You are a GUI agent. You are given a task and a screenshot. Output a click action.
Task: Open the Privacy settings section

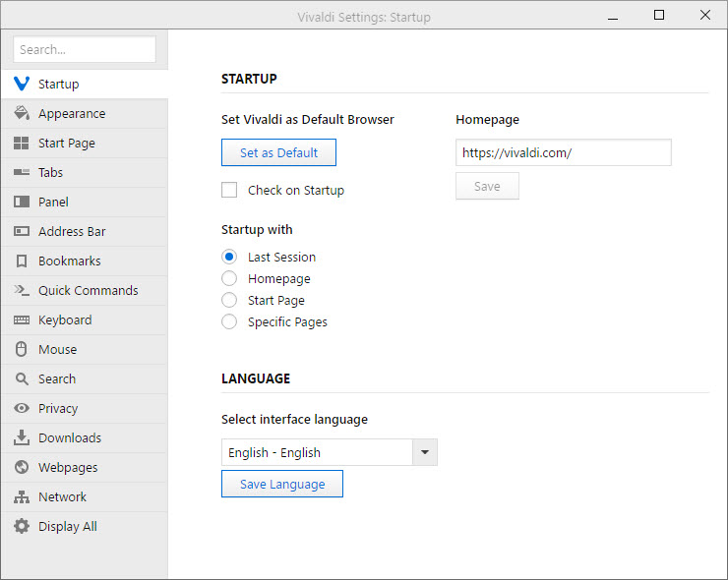pyautogui.click(x=84, y=408)
